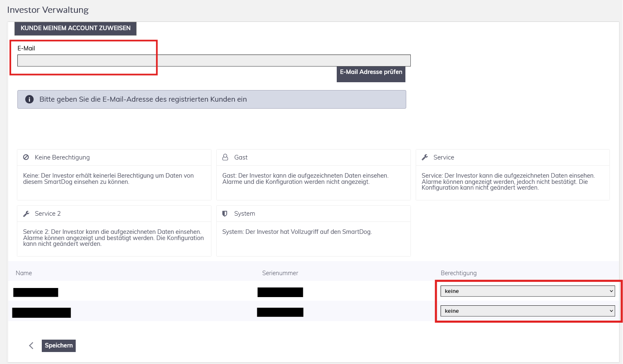Open the first row Berechtigung dropdown
623x364 pixels.
[527, 291]
